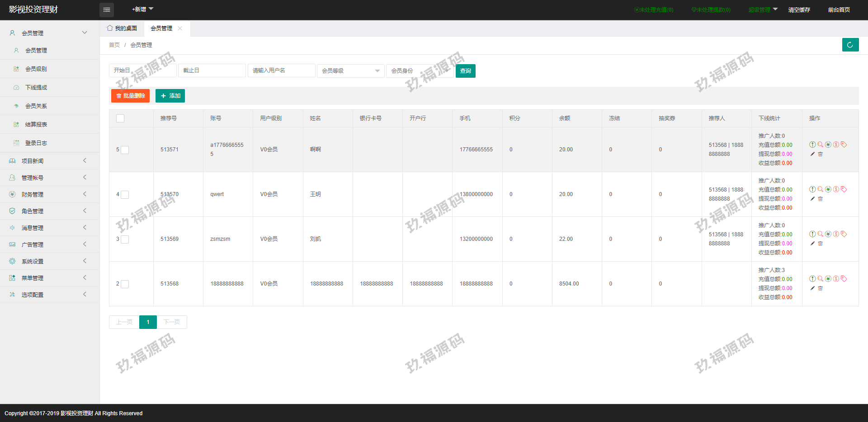Click red dollar icon in 513571 row
Image resolution: width=868 pixels, height=422 pixels.
coord(836,145)
